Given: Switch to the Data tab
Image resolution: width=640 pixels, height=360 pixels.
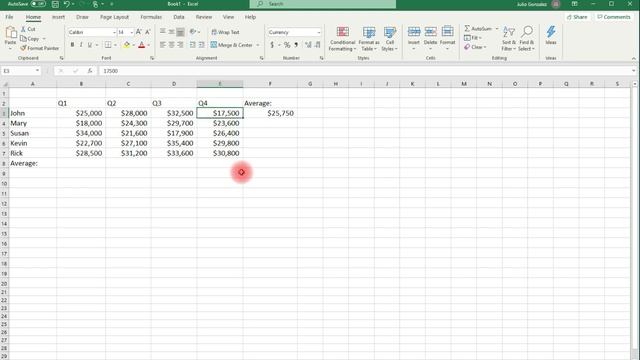Looking at the screenshot, I should pyautogui.click(x=179, y=17).
